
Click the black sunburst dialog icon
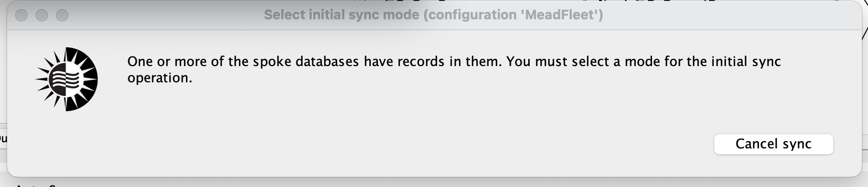click(x=66, y=79)
